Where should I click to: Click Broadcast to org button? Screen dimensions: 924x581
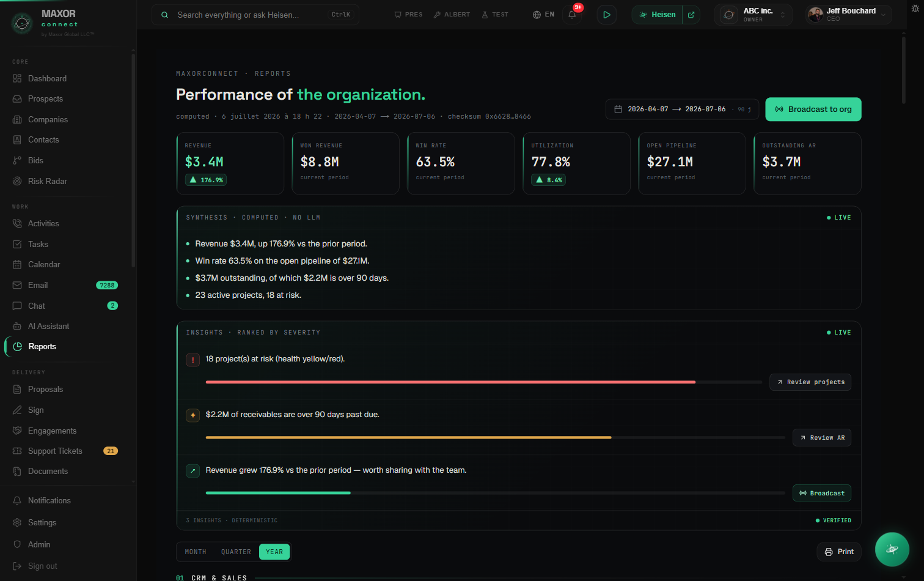pyautogui.click(x=813, y=109)
